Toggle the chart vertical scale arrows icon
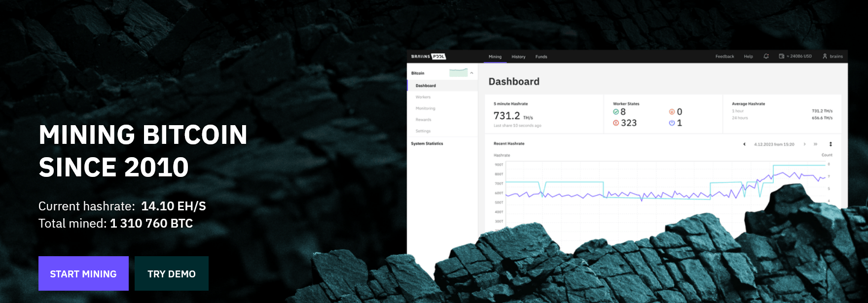Viewport: 868px width, 303px height. click(831, 144)
